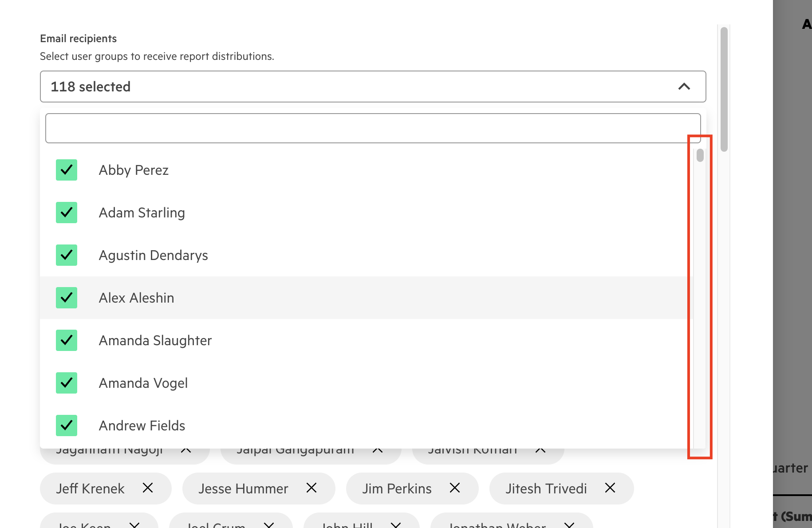The width and height of the screenshot is (812, 528).
Task: Remove Jim Perkins from the list
Action: [455, 489]
